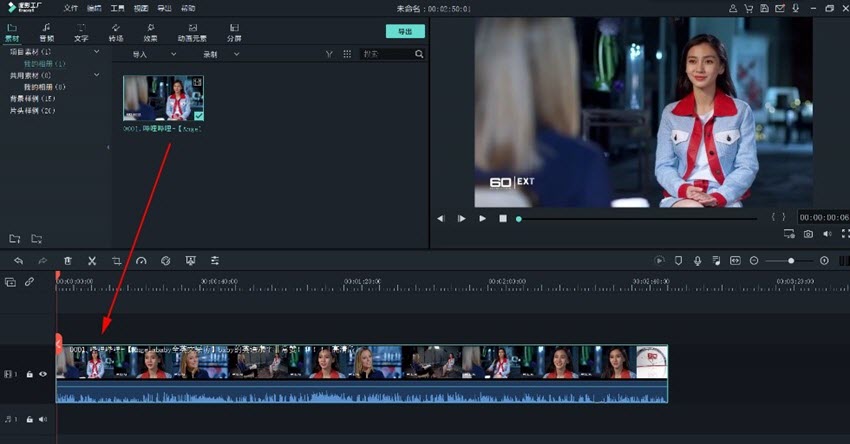The image size is (850, 444).
Task: Click the Play button in preview
Action: 482,218
